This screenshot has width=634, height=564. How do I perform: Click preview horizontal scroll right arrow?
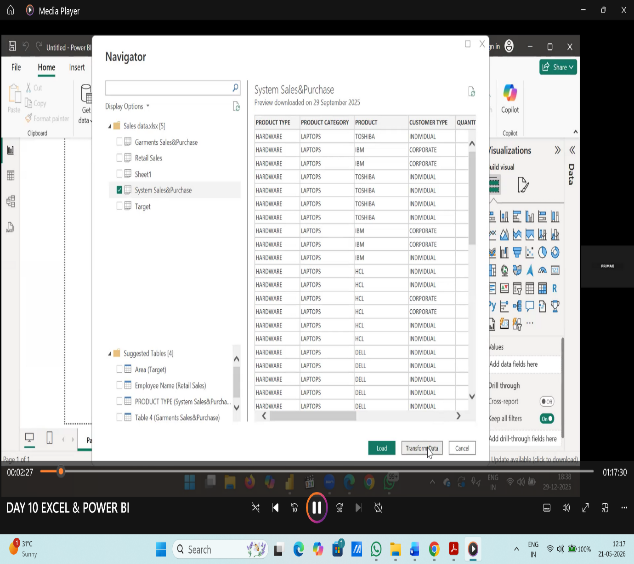pyautogui.click(x=458, y=416)
